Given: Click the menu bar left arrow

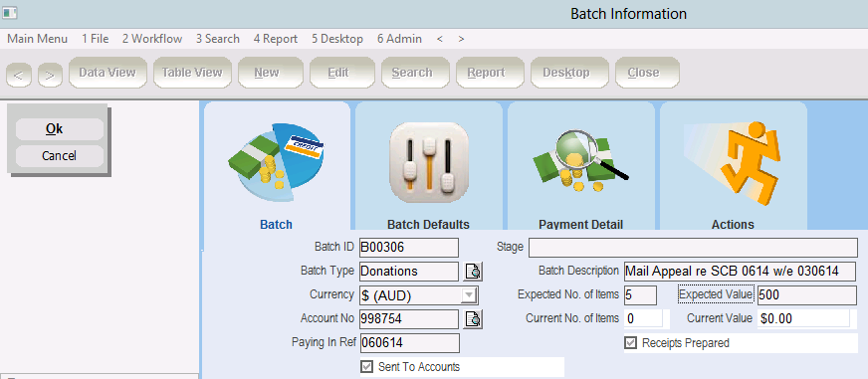Looking at the screenshot, I should 440,39.
